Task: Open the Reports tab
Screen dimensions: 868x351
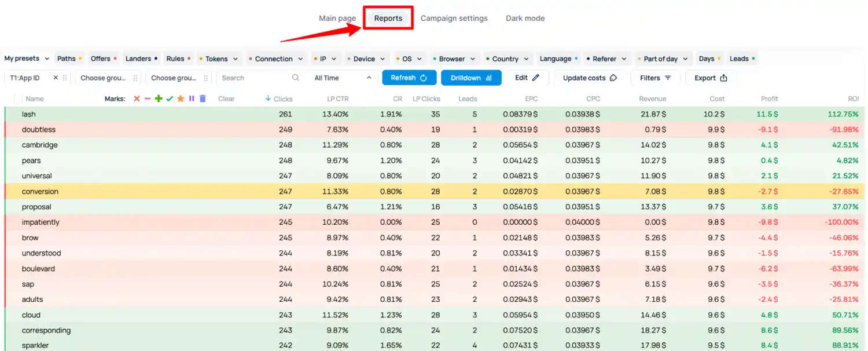Action: point(388,18)
